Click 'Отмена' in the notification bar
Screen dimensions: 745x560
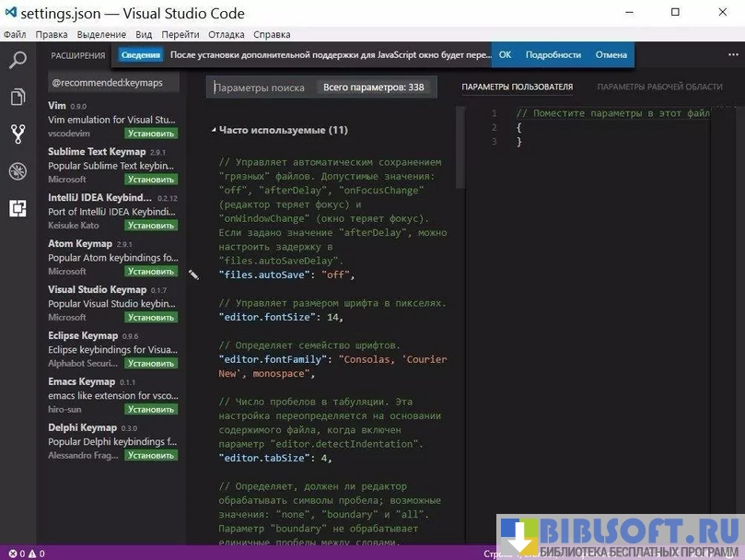click(611, 55)
